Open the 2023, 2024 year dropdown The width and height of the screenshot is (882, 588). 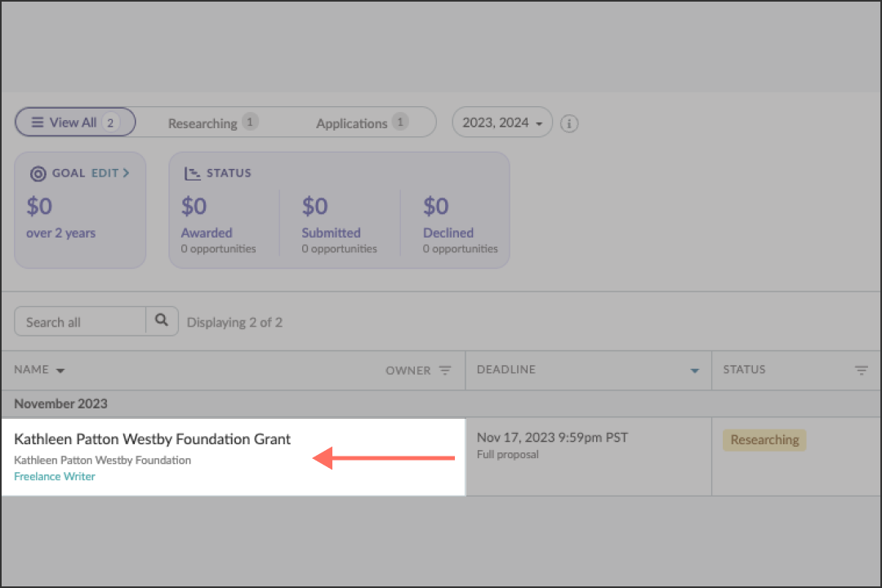[x=501, y=122]
